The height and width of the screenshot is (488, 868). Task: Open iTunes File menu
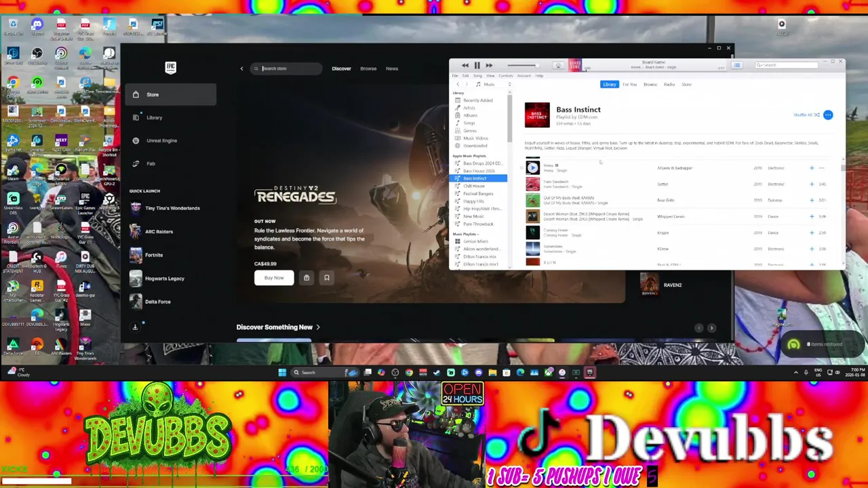(x=455, y=76)
